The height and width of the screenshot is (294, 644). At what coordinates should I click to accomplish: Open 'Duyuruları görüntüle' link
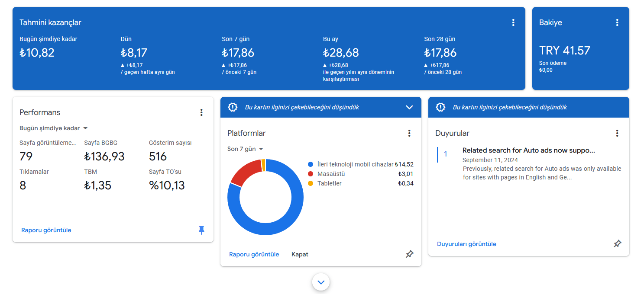point(466,244)
